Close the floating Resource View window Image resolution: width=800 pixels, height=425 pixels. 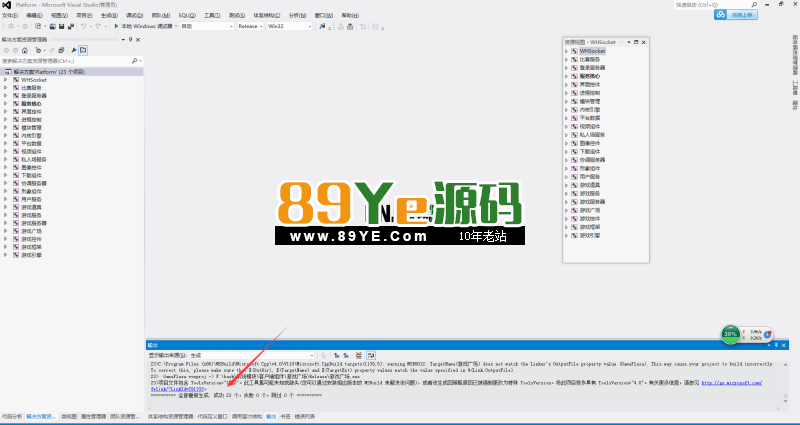pyautogui.click(x=644, y=42)
